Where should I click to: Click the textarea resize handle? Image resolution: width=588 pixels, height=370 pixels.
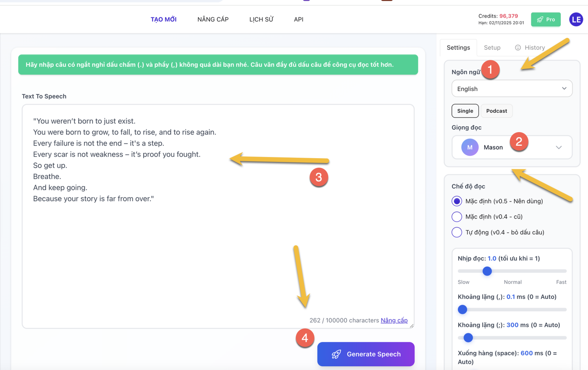412,326
